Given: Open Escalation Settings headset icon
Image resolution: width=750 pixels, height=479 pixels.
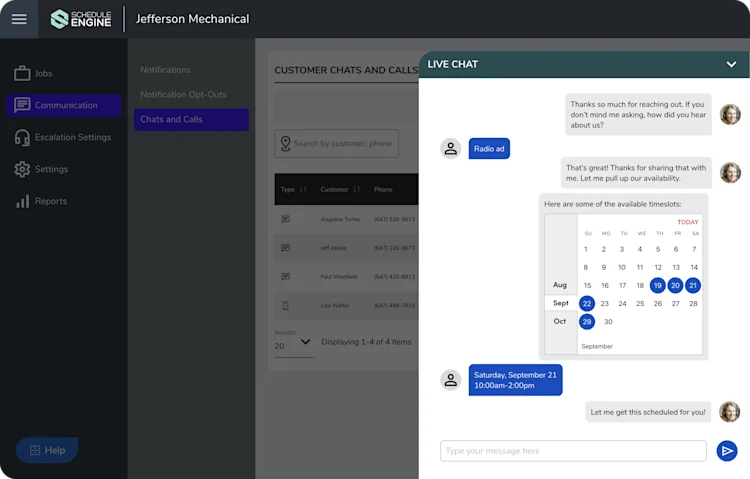Looking at the screenshot, I should coord(22,137).
